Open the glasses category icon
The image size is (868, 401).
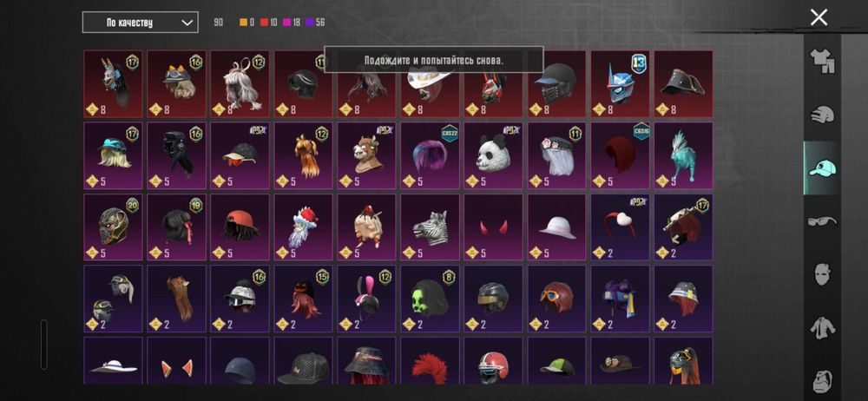[x=822, y=221]
